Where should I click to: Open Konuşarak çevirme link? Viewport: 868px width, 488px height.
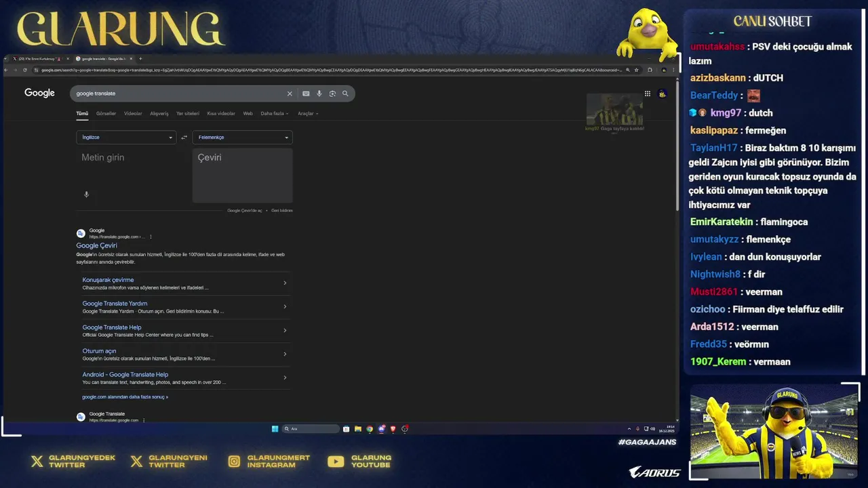point(108,280)
